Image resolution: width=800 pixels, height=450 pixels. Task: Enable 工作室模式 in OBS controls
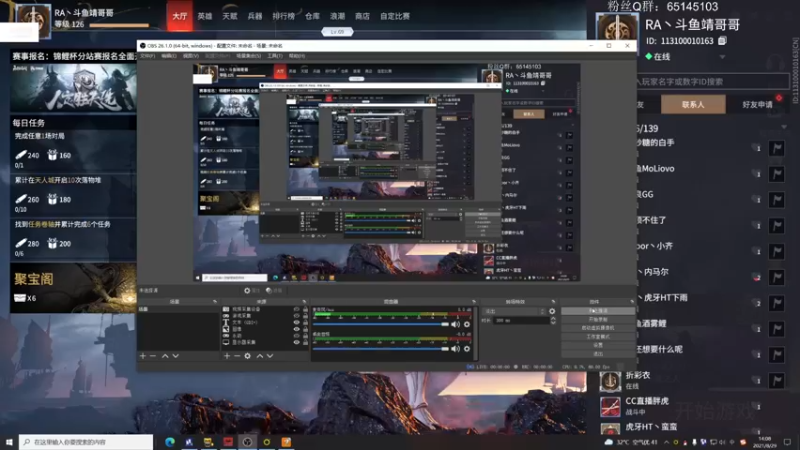[x=598, y=337]
